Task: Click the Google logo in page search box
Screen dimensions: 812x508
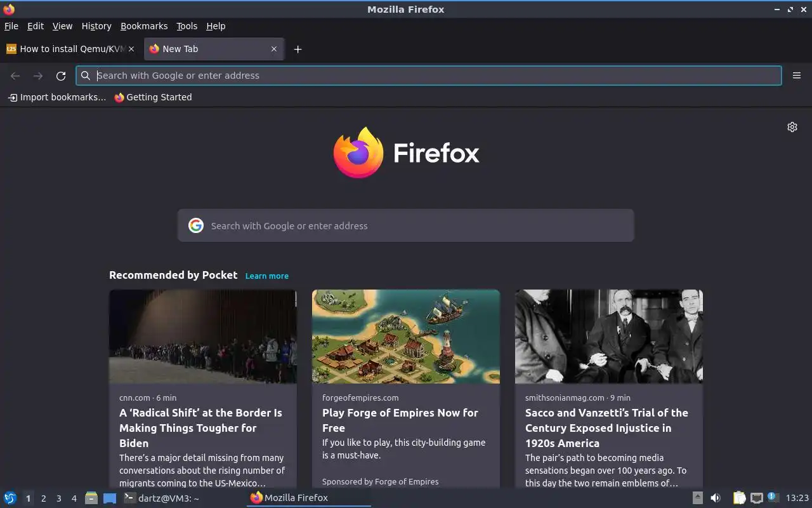Action: coord(196,225)
